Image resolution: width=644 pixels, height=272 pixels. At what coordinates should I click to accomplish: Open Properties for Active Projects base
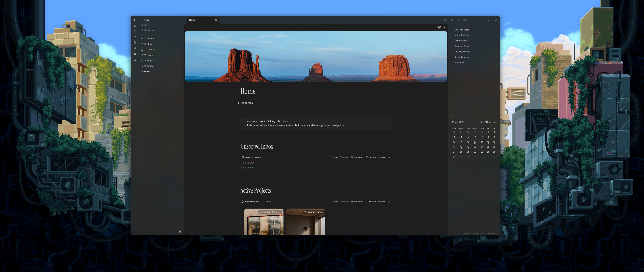tap(357, 202)
